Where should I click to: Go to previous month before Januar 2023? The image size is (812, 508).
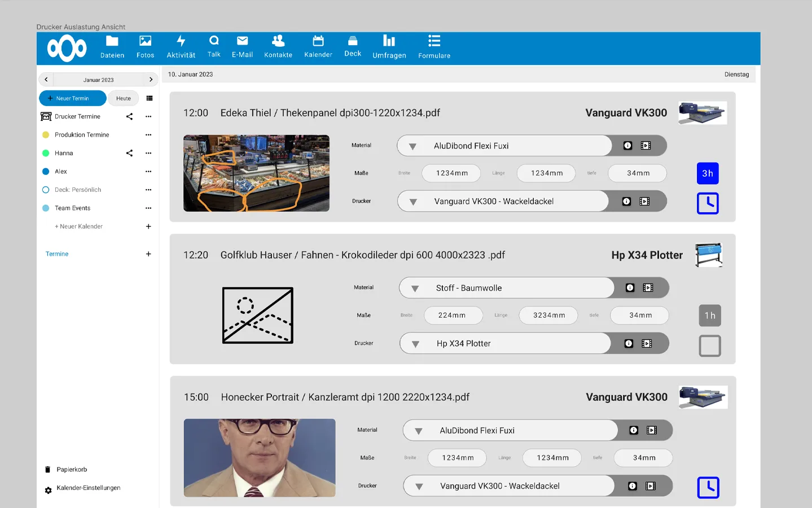(x=46, y=80)
